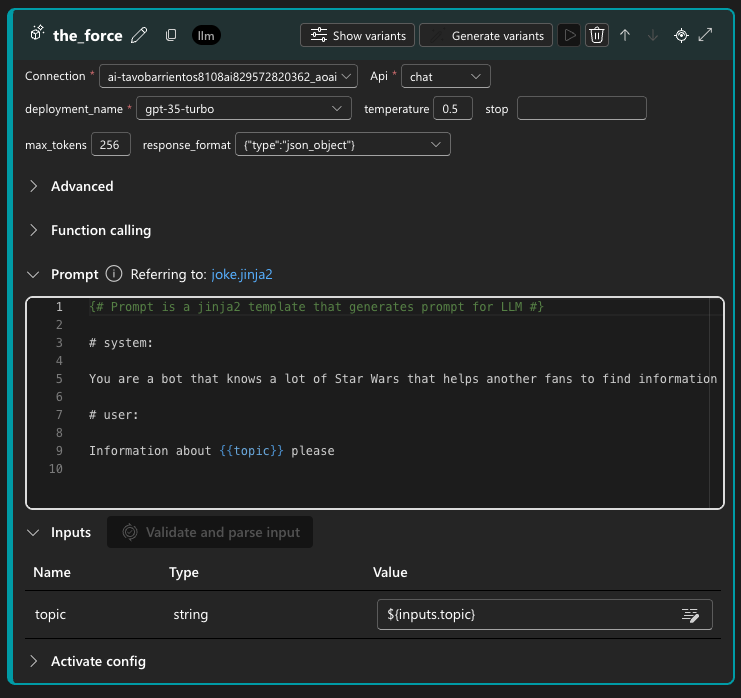Move the node up with the arrow

tap(625, 35)
